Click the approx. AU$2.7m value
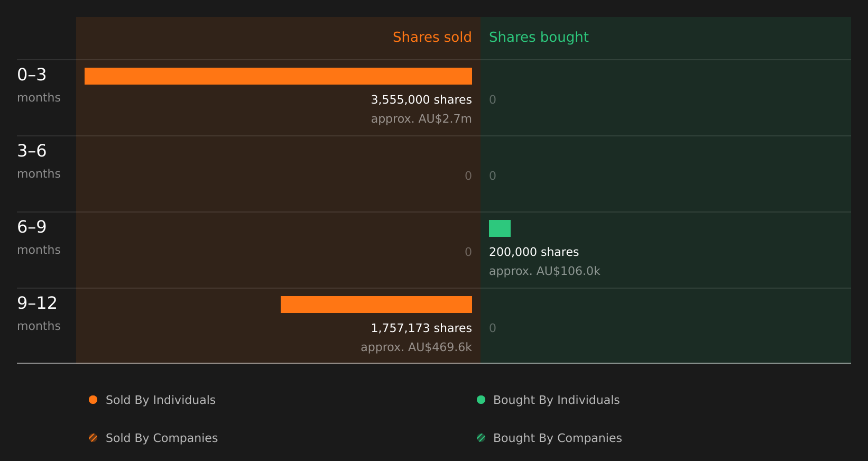Screen dimensions: 868x461 [421, 118]
